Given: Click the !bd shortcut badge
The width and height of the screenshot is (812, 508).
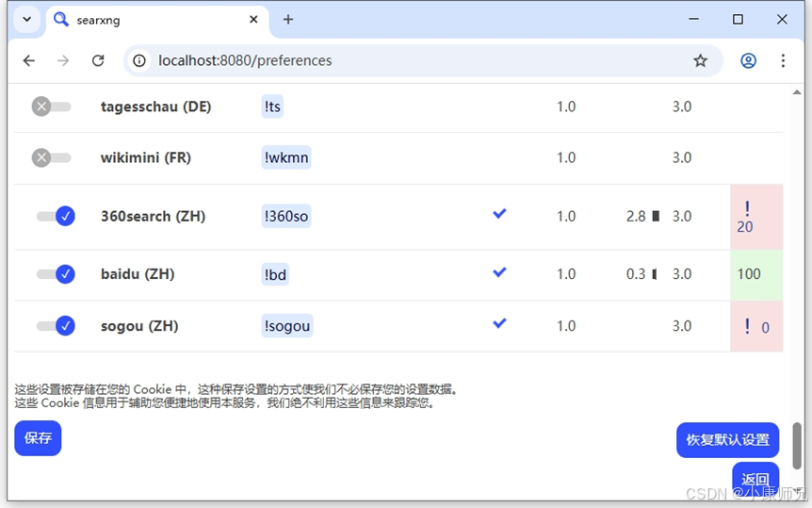Looking at the screenshot, I should (x=275, y=274).
